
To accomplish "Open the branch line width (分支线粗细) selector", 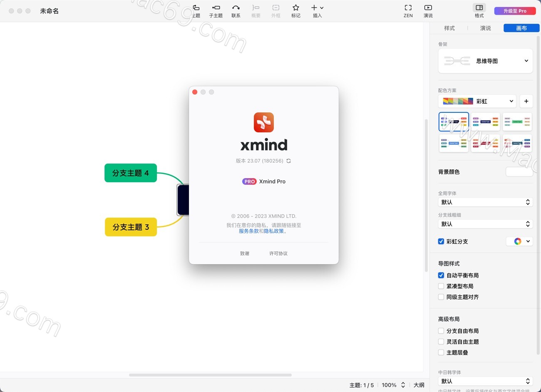I will (486, 224).
